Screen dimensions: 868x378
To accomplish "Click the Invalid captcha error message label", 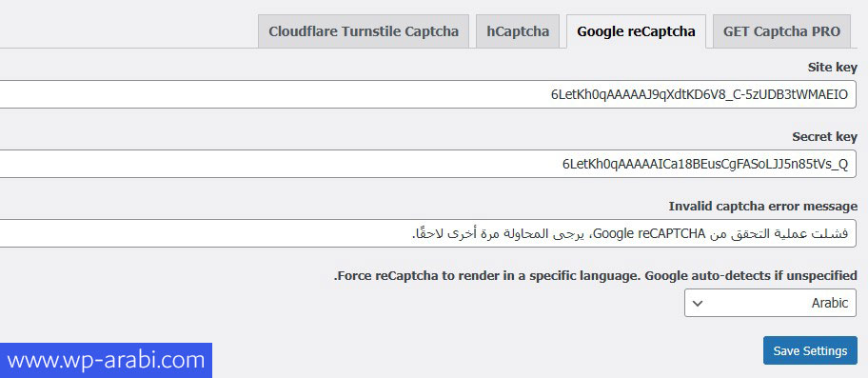I will coord(763,207).
